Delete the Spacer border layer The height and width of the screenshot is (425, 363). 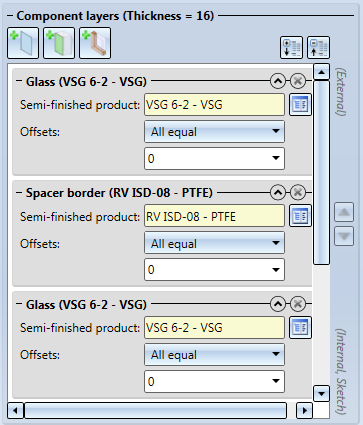[x=298, y=192]
